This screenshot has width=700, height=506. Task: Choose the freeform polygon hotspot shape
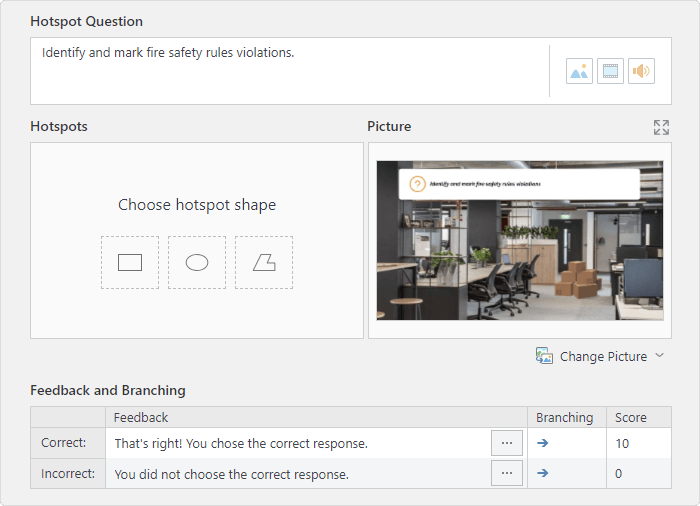[x=264, y=263]
